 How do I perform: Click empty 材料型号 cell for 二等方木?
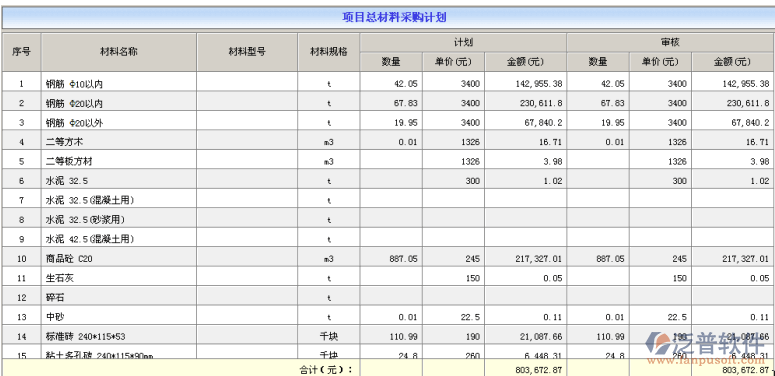coord(247,142)
